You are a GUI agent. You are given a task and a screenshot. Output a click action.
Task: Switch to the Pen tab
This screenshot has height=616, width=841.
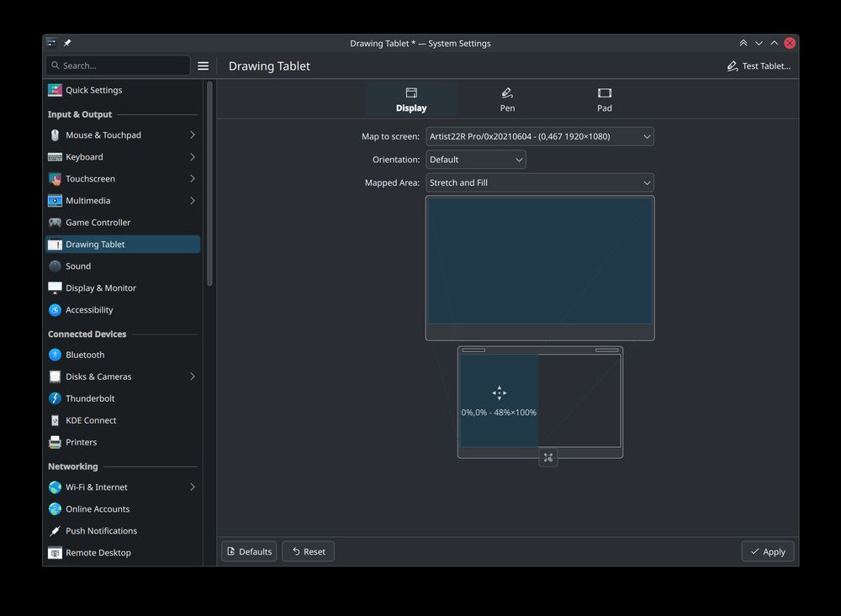coord(507,99)
